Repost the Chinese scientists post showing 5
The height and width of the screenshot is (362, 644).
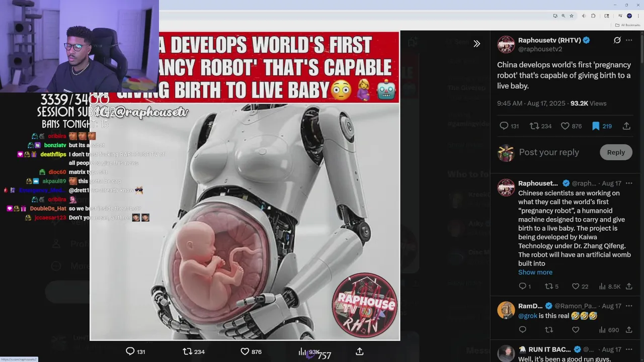551,287
